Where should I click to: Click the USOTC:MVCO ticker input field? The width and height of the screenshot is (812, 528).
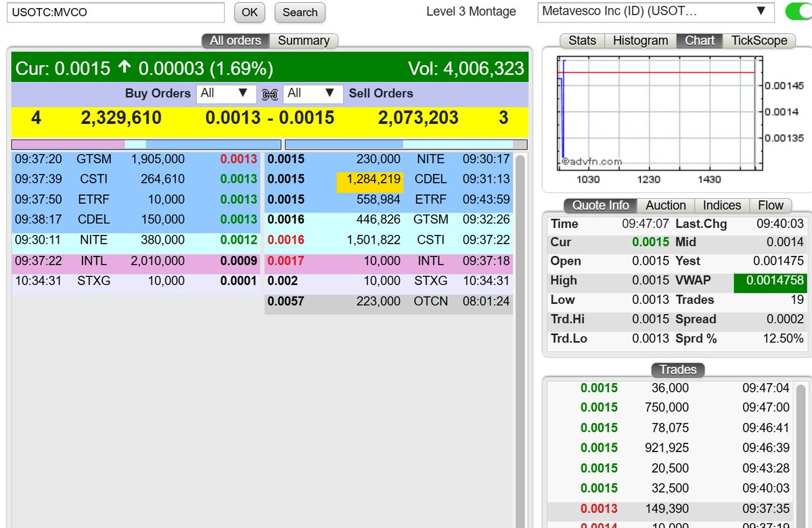coord(115,12)
